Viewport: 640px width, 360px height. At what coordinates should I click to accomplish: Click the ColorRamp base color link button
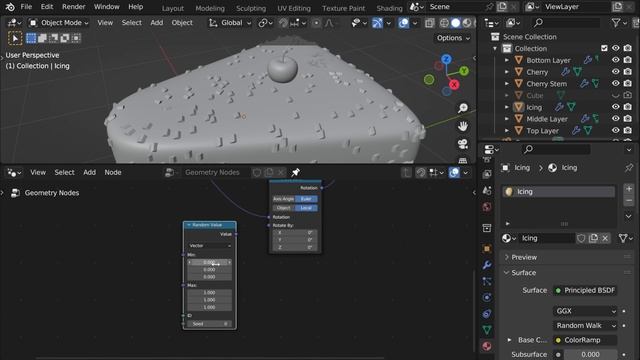585,340
